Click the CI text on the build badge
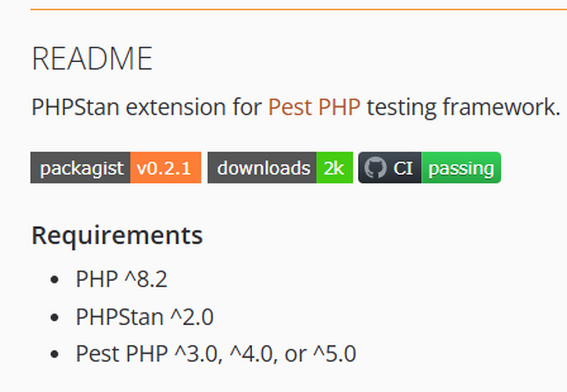Image resolution: width=567 pixels, height=392 pixels. pos(403,168)
